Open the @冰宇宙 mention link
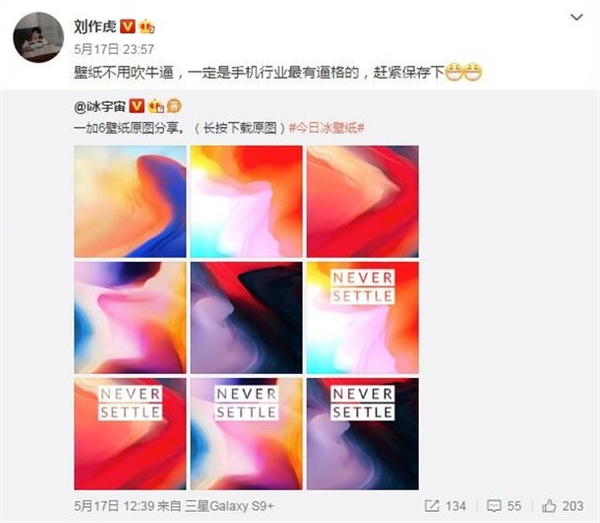This screenshot has height=523, width=600. [100, 106]
